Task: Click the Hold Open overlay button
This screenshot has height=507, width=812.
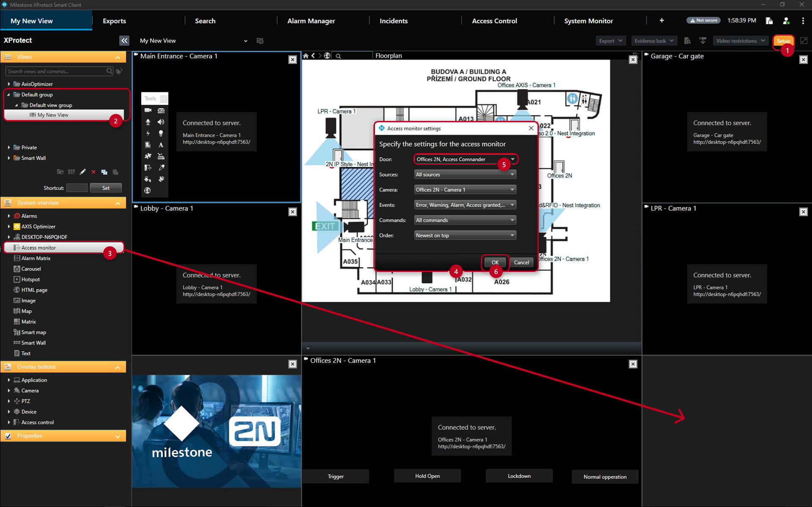Action: (427, 476)
